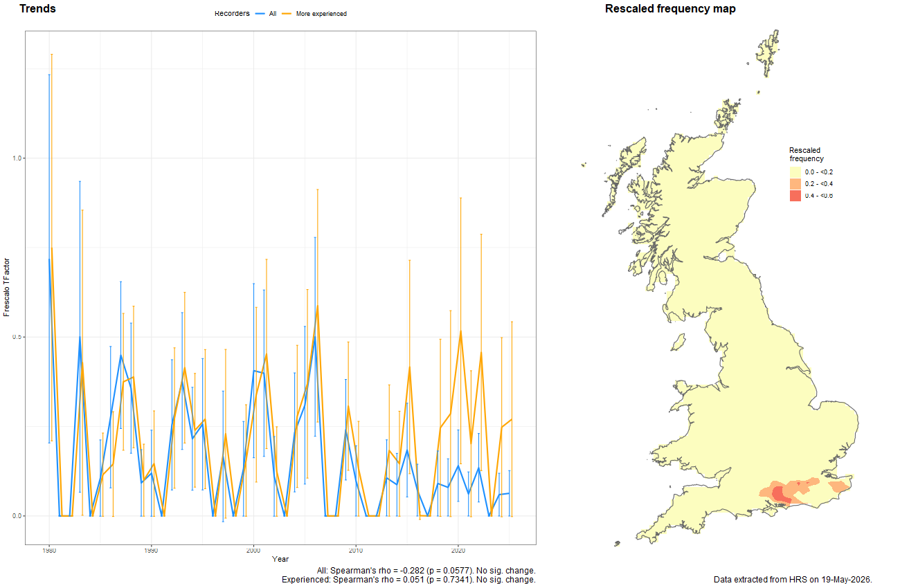Click the 'Rescaled frequency map' title

click(670, 9)
